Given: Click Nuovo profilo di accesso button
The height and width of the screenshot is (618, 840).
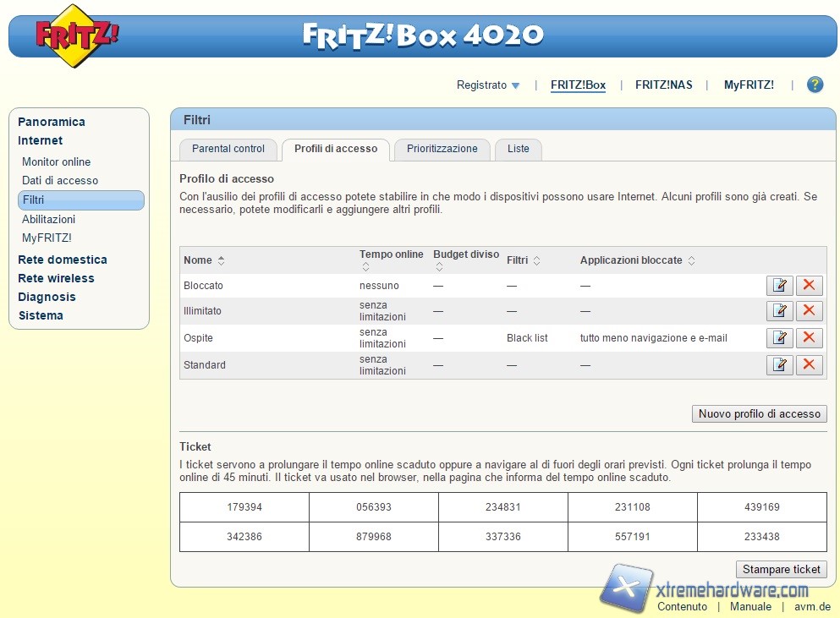Looking at the screenshot, I should coord(759,413).
